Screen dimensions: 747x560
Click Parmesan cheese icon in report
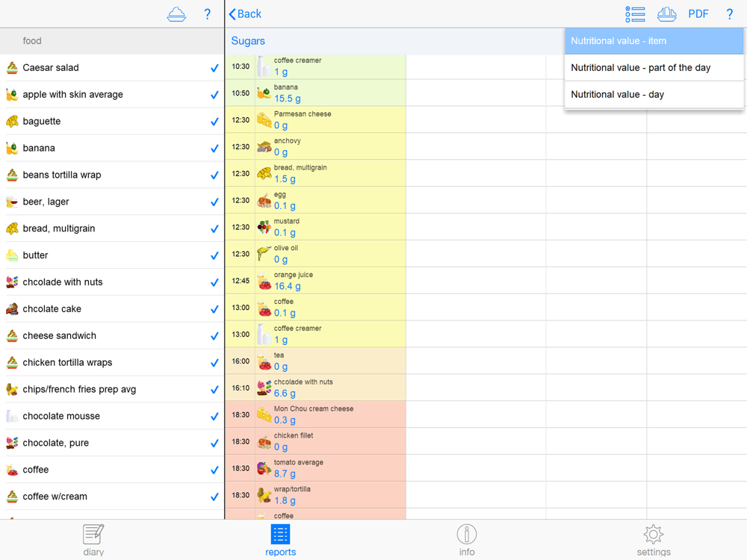pyautogui.click(x=264, y=120)
